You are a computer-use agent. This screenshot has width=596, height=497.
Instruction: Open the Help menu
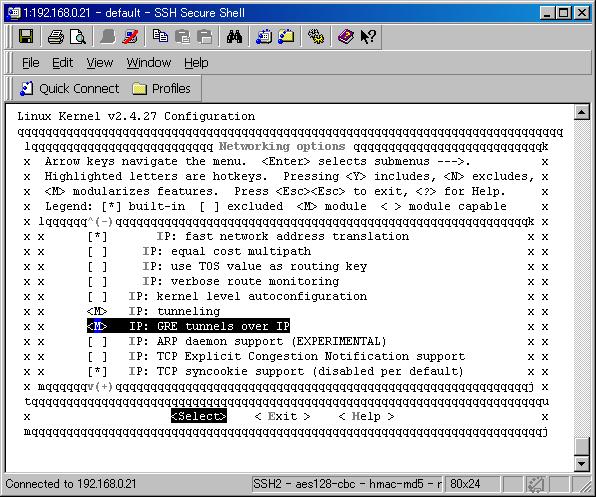196,63
